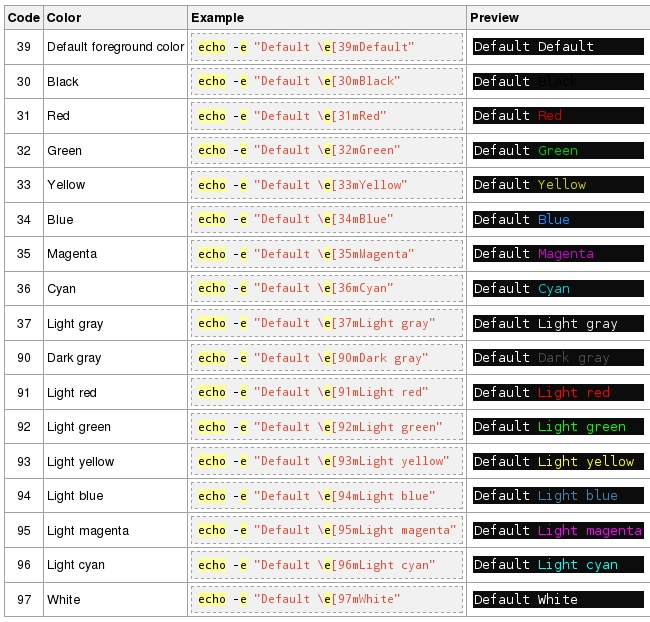Click the \e[32mGreen echo example code
This screenshot has width=650, height=622.
click(x=327, y=150)
